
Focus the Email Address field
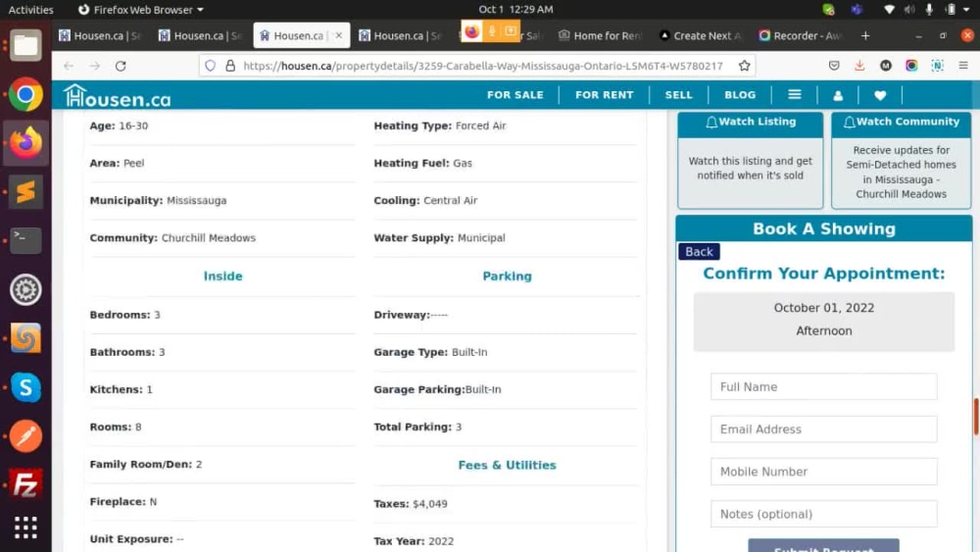[824, 429]
